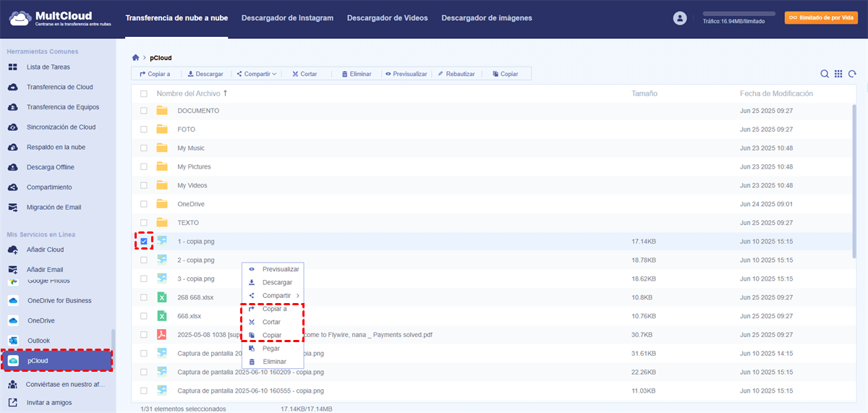Choose Copiar a in context menu
868x413 pixels.
tap(273, 309)
